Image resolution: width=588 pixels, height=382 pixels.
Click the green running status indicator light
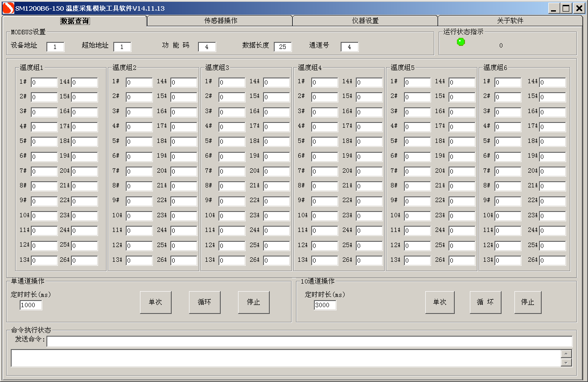pos(461,42)
